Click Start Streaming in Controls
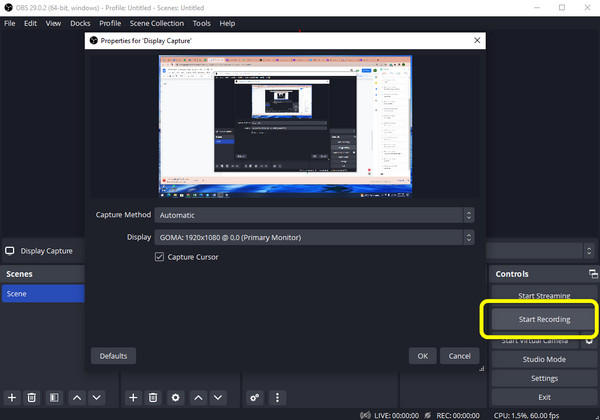Viewport: 600px width, 420px height. pos(544,294)
